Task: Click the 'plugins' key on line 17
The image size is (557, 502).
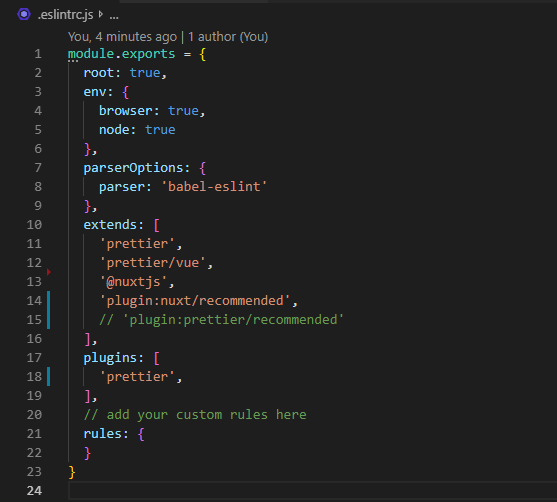Action: point(110,358)
